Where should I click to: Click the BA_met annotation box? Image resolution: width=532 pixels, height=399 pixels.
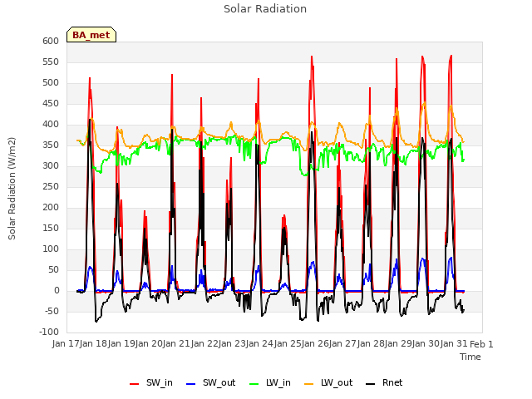91,35
